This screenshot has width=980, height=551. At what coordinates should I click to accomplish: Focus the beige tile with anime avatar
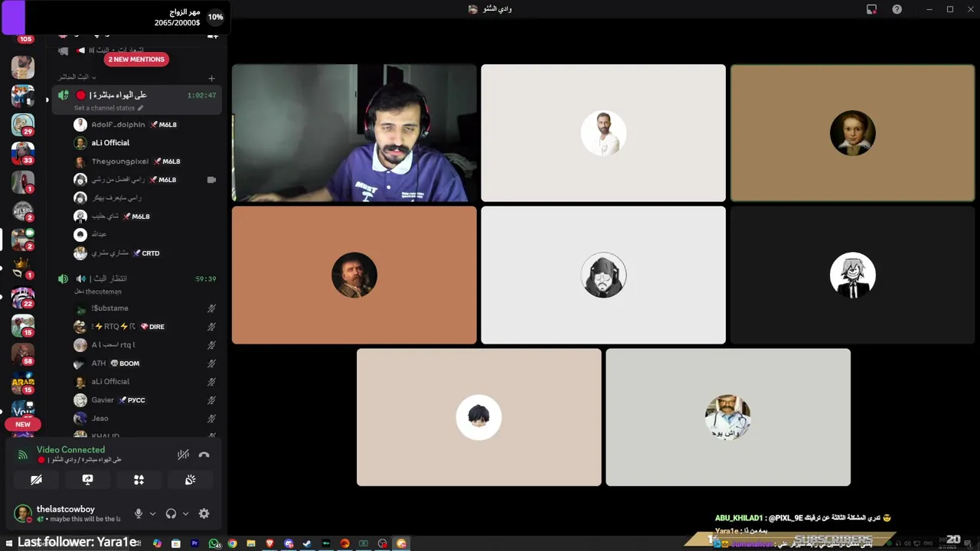(479, 417)
